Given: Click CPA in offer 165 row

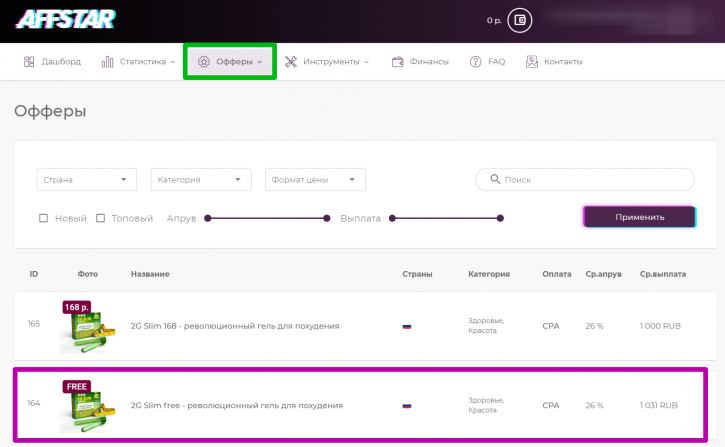Looking at the screenshot, I should point(551,326).
